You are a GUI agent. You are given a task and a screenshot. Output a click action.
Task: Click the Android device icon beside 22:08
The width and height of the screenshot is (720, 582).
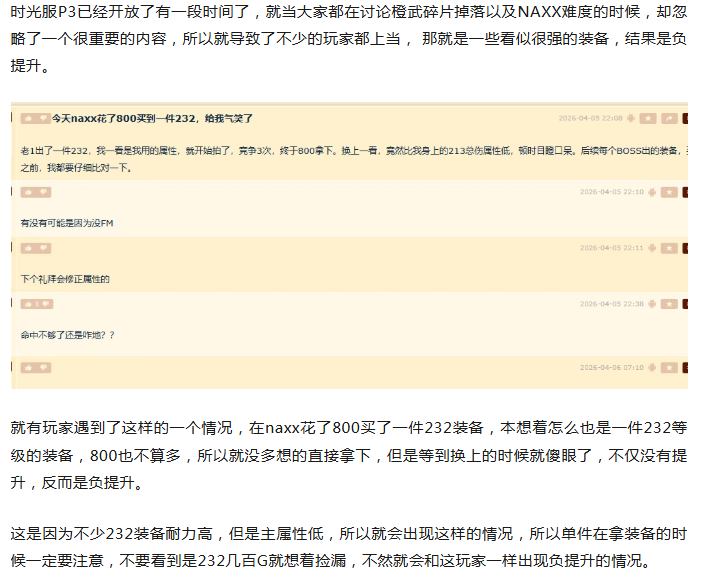[631, 118]
